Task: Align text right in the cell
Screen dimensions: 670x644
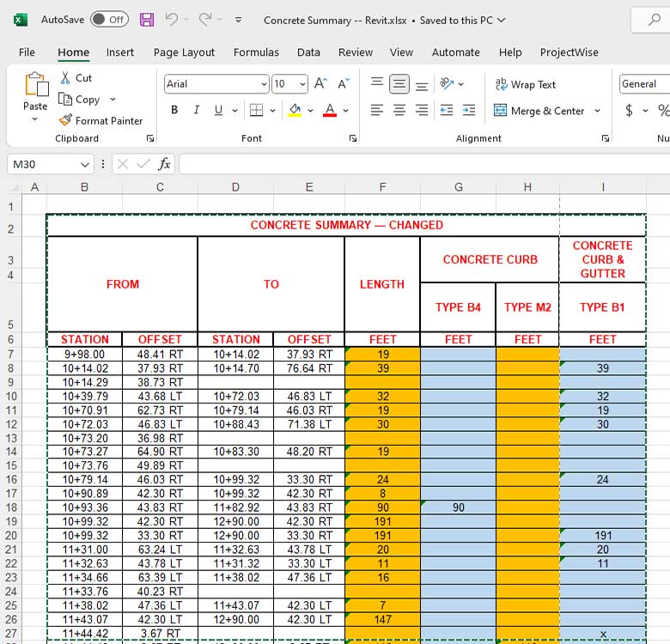Action: click(421, 110)
